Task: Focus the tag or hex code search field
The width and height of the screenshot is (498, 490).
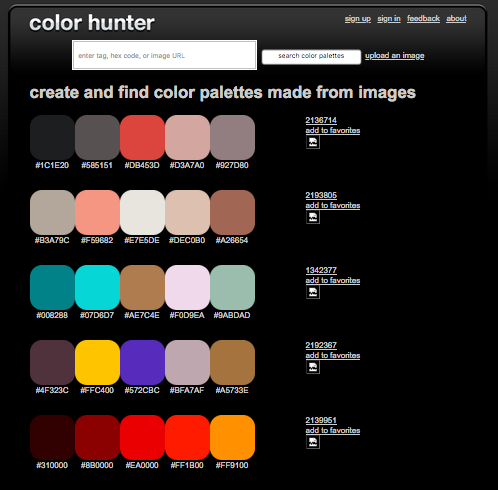Action: pos(164,55)
